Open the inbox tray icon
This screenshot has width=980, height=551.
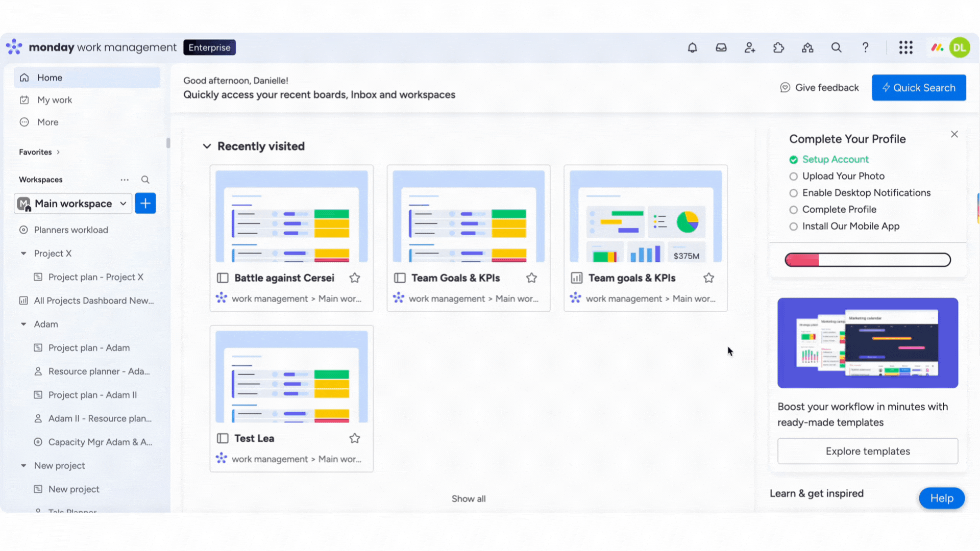[x=721, y=47]
